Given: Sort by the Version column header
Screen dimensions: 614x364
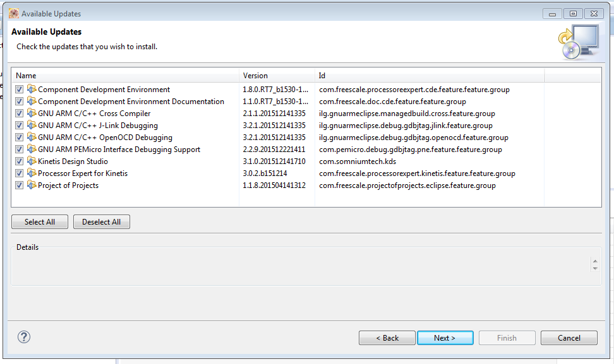Looking at the screenshot, I should click(x=277, y=76).
